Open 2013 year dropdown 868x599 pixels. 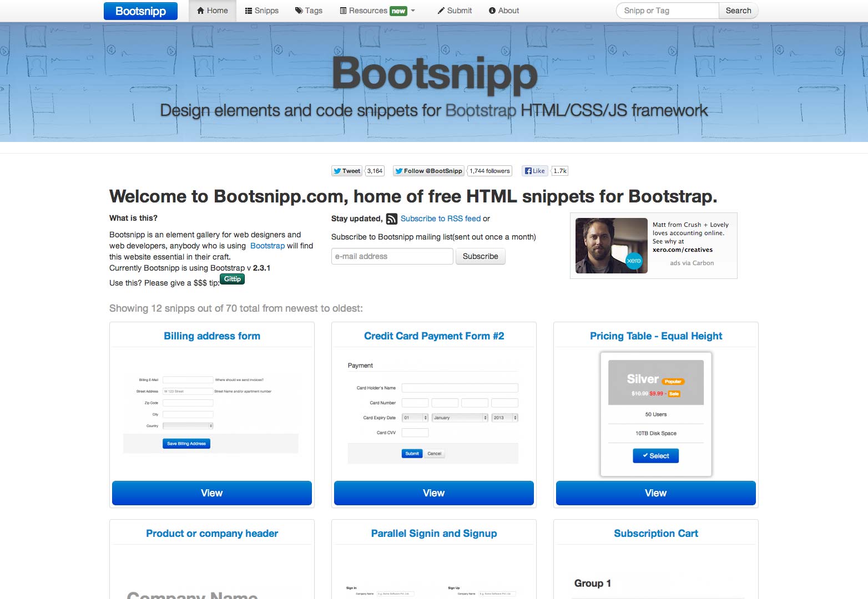(x=505, y=418)
